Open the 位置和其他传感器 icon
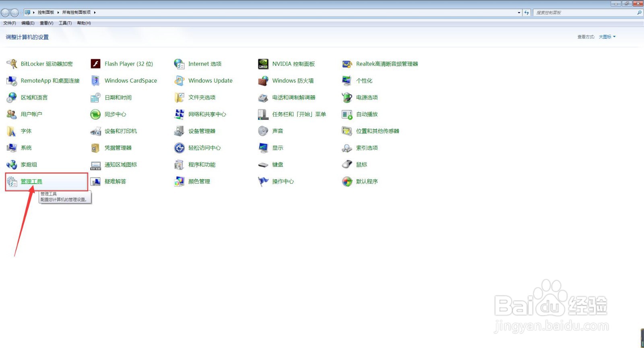 [x=347, y=131]
